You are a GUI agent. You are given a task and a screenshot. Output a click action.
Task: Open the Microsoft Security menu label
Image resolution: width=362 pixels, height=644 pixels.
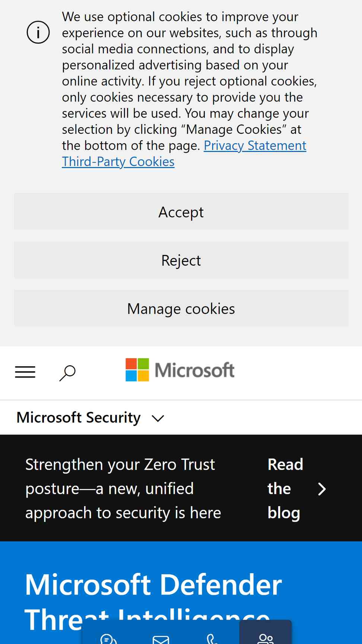coord(79,417)
